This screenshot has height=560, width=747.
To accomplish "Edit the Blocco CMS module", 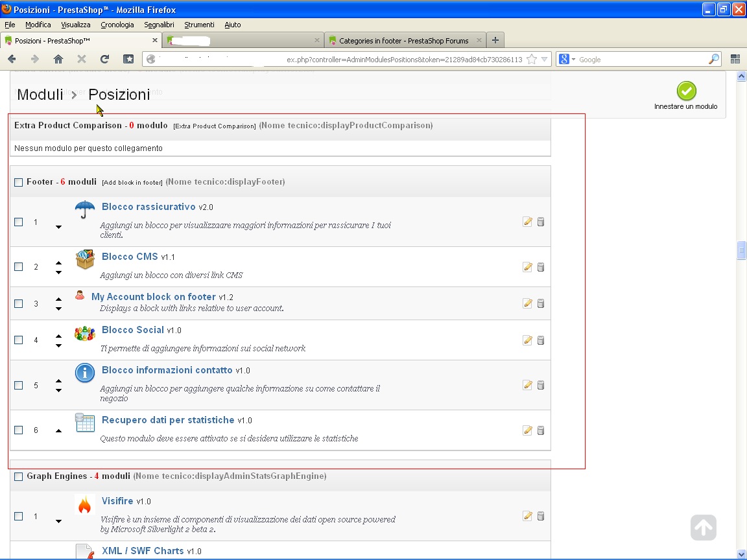I will [527, 267].
